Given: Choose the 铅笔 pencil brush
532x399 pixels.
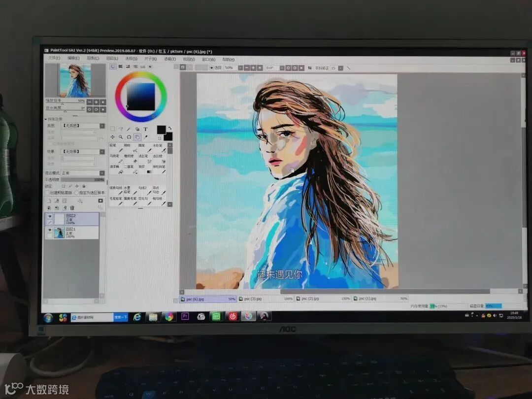Looking at the screenshot, I should (116, 148).
